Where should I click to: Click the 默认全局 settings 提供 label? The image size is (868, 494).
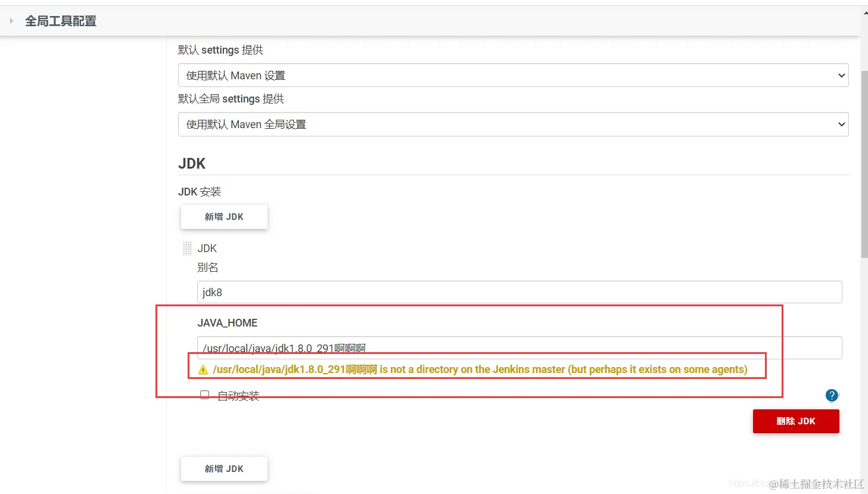pyautogui.click(x=231, y=99)
